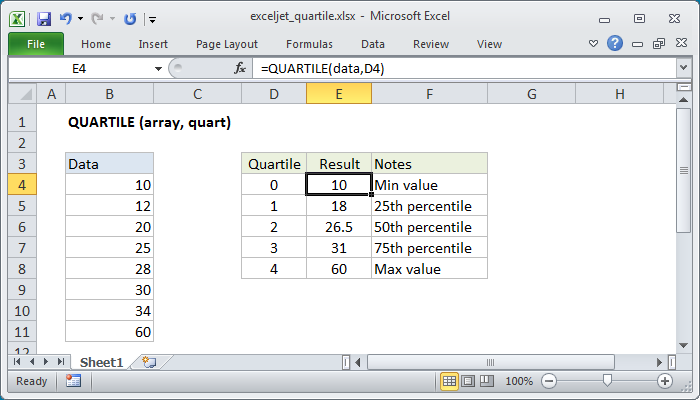Go to last sheet navigation arrow
Image resolution: width=700 pixels, height=400 pixels.
(61, 362)
